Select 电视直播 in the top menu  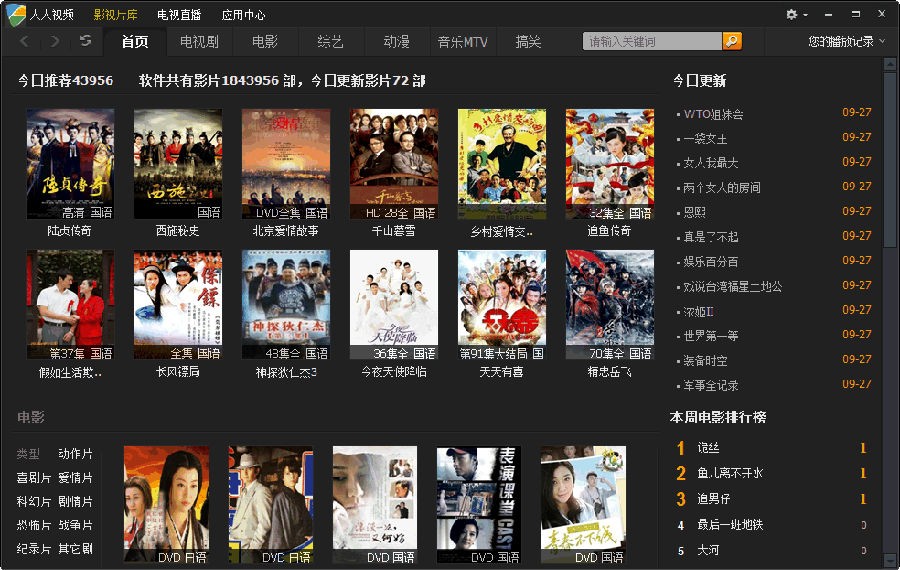[x=179, y=15]
